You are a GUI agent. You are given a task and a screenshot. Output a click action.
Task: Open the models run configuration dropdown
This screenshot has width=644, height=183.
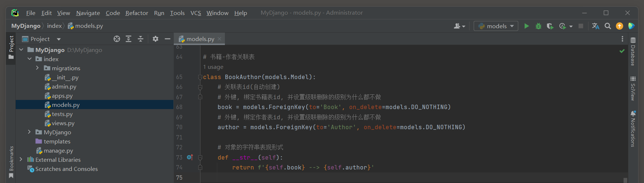pos(496,26)
